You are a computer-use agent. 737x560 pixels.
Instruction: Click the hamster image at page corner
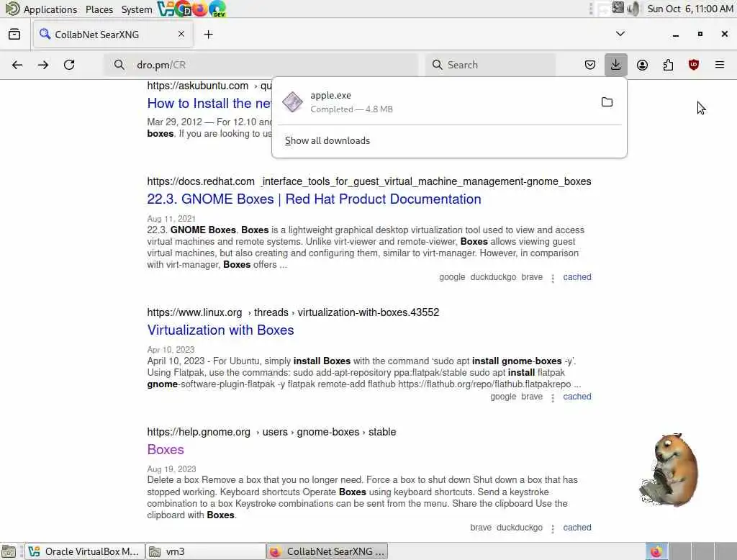(x=669, y=470)
